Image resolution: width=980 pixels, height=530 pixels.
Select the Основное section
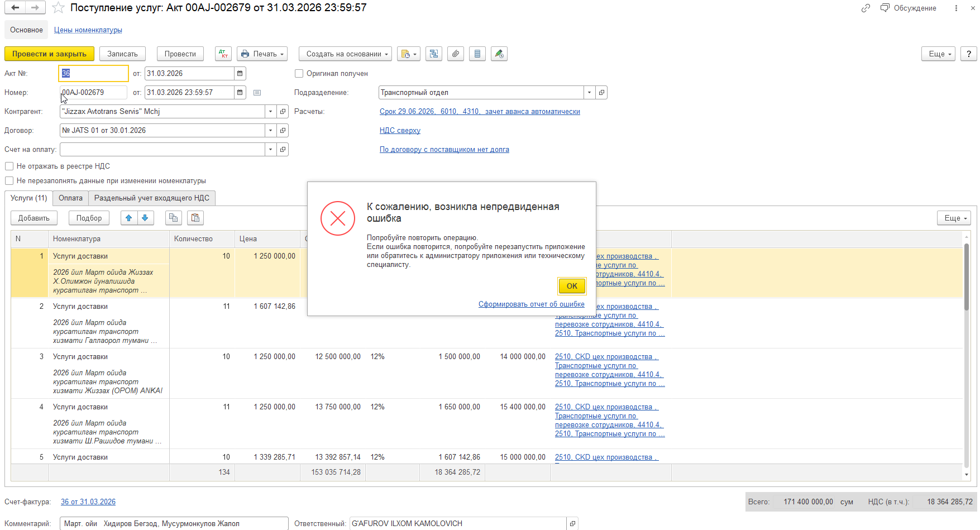pos(26,30)
